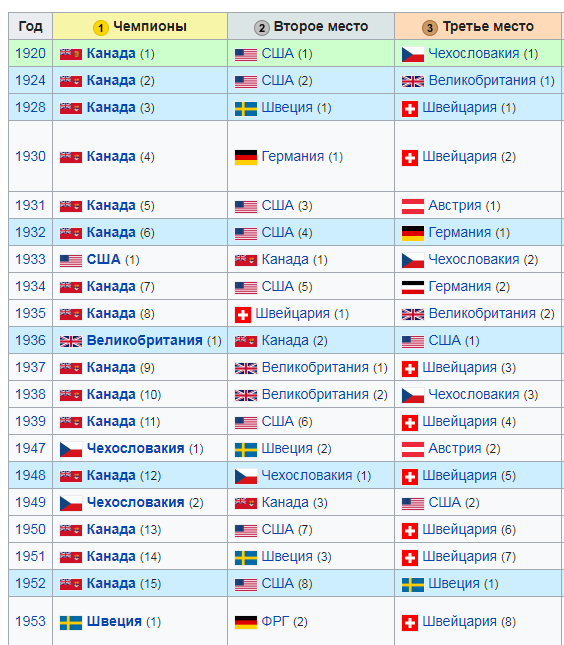Click the Austria flag in the 1931 row
The height and width of the screenshot is (645, 564).
click(x=413, y=206)
